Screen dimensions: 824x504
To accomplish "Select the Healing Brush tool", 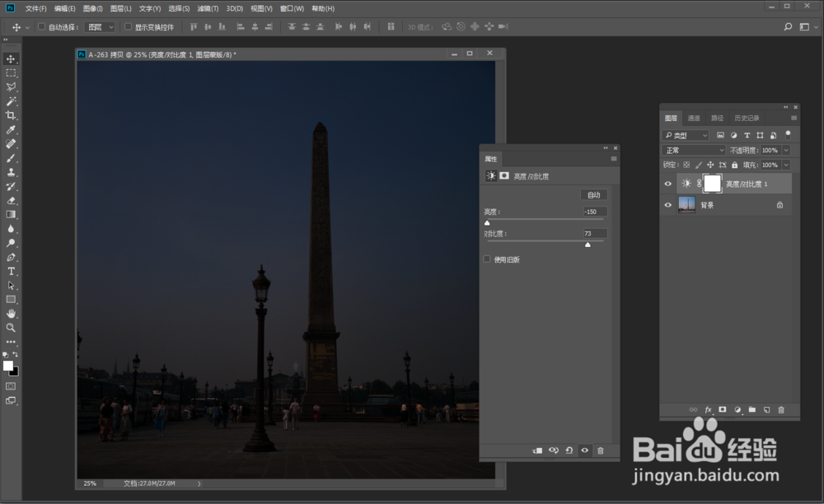I will (x=11, y=144).
